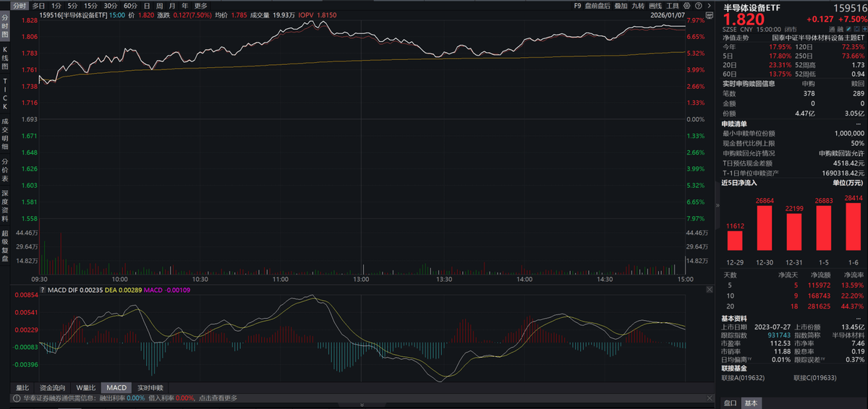Enable the 九转 indicator
Image resolution: width=868 pixels, height=409 pixels.
point(637,5)
